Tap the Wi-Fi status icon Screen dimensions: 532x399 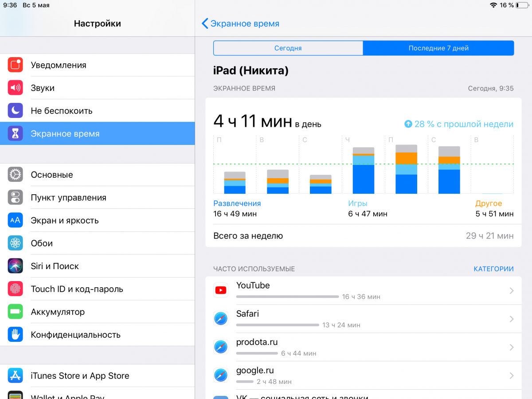pos(493,5)
